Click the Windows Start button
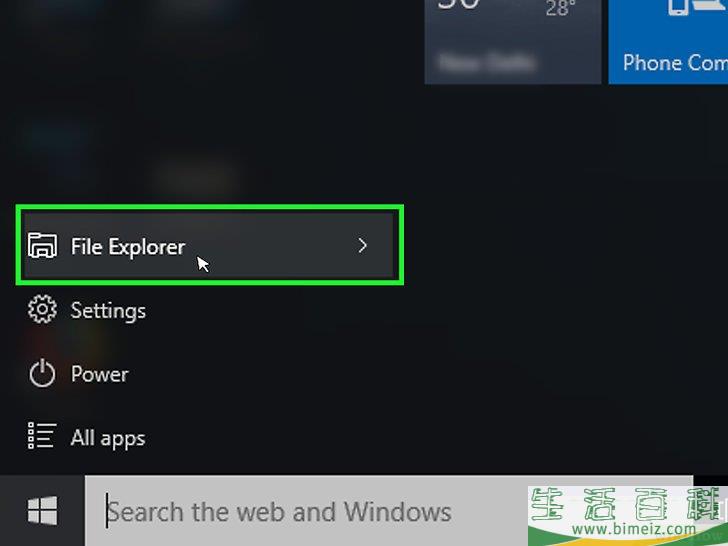Image resolution: width=728 pixels, height=546 pixels. click(42, 511)
